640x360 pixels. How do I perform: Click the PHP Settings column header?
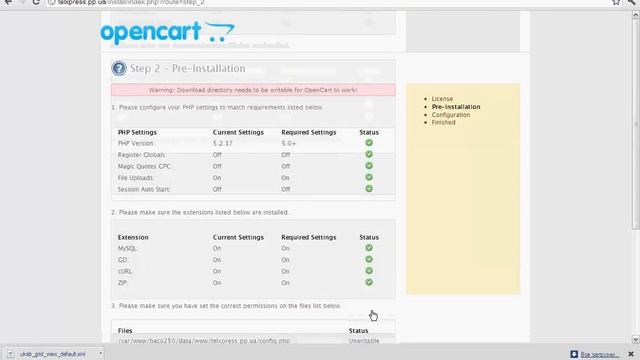tap(137, 132)
